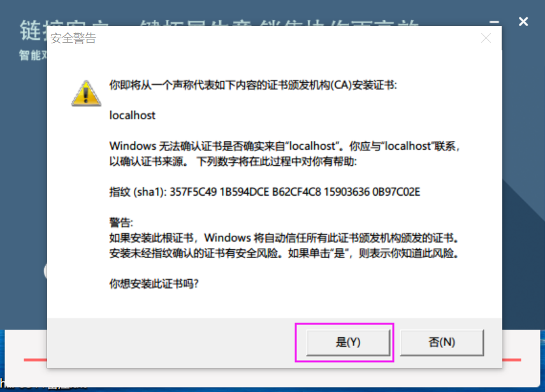Viewport: 545px width, 392px height.
Task: Minimize the blue installer window
Action: [494, 22]
